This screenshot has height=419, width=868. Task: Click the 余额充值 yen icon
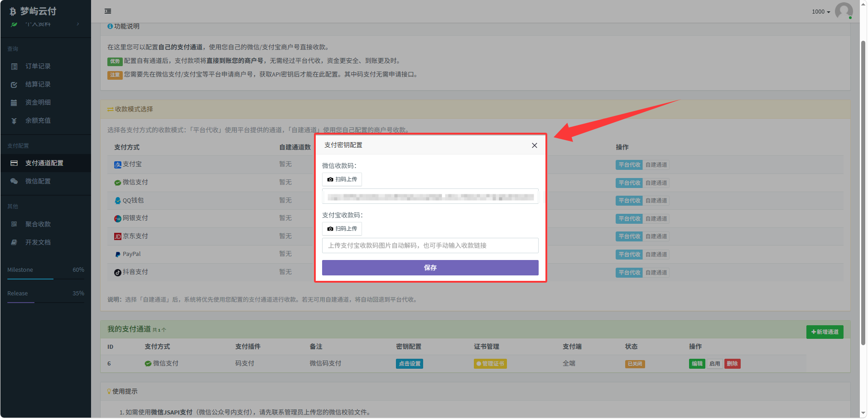point(14,121)
